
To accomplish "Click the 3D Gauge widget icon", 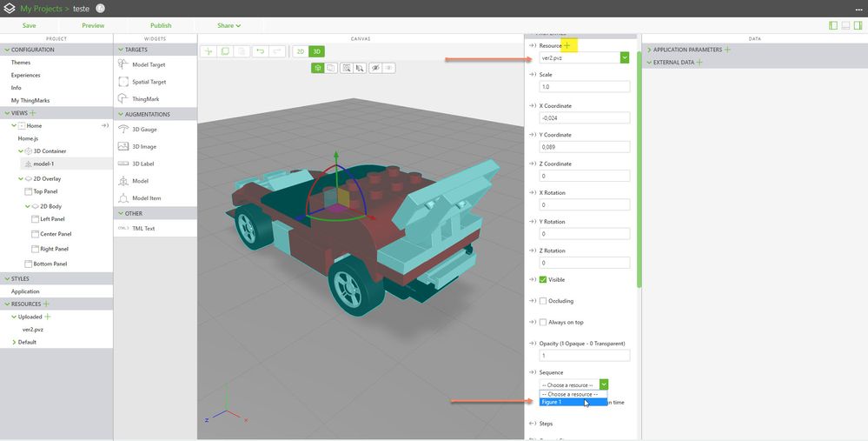I will pos(123,130).
